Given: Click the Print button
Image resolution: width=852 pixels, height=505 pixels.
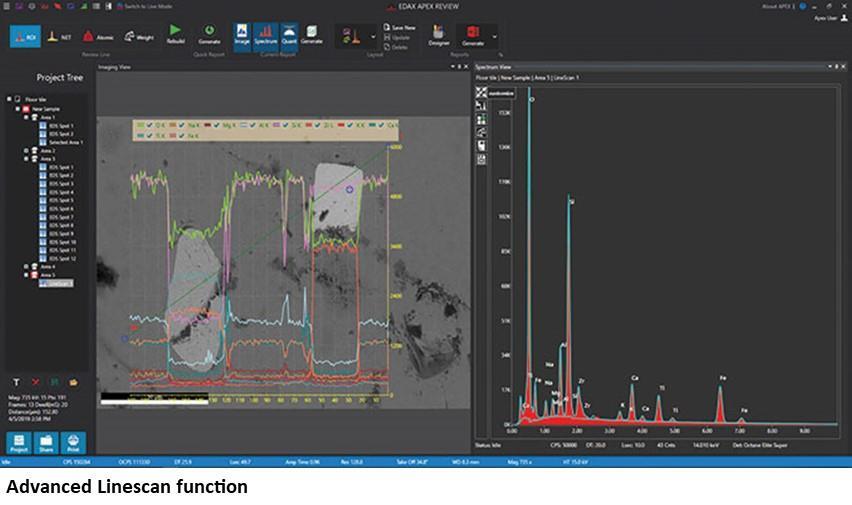Looking at the screenshot, I should (73, 442).
